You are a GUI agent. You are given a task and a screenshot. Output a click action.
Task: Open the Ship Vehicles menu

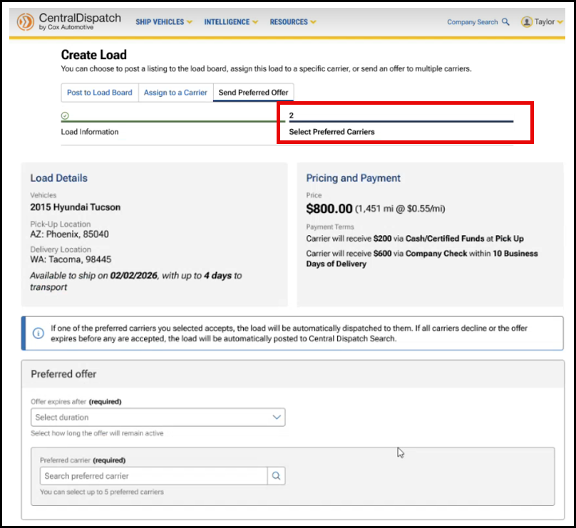(164, 22)
